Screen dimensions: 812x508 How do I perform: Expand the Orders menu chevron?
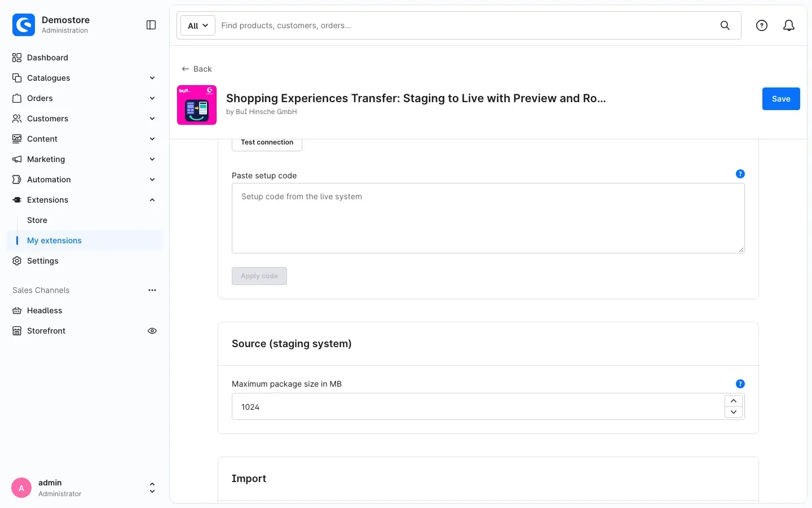[x=152, y=98]
